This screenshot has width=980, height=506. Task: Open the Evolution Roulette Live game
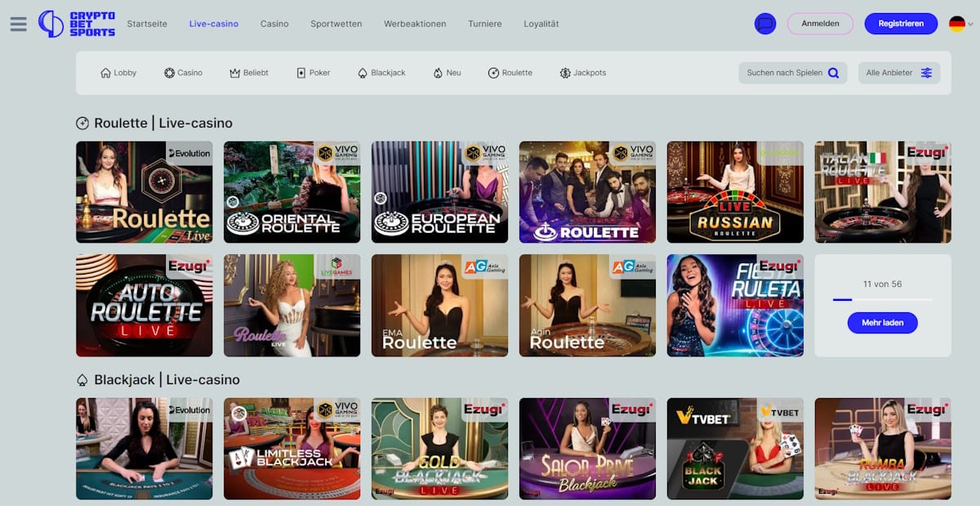pyautogui.click(x=145, y=192)
